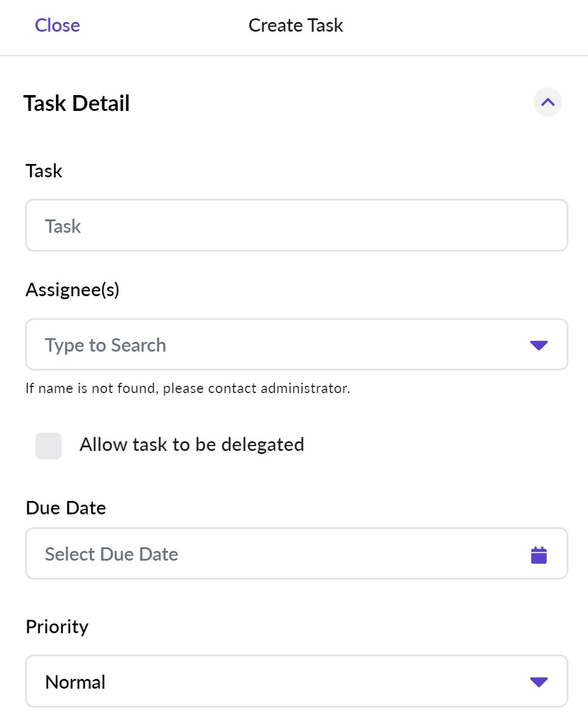Enable the Allow task to be delegated checkbox
The image size is (588, 724).
pyautogui.click(x=49, y=446)
